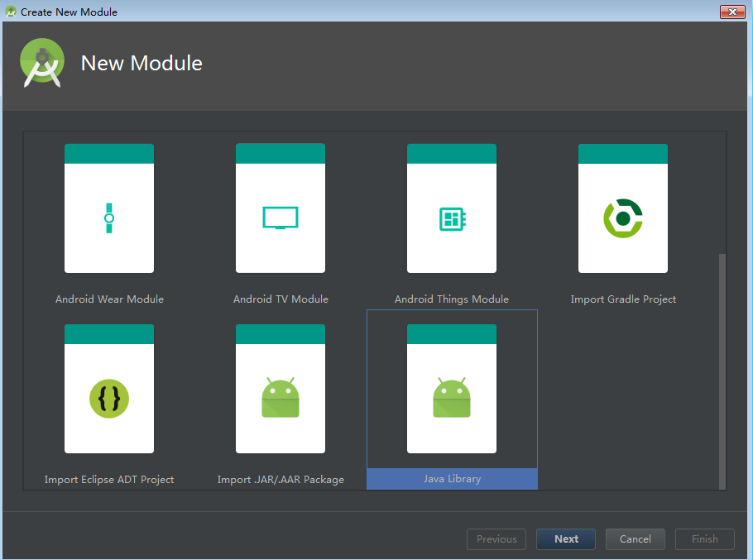Click the Finish button
This screenshot has width=753, height=560.
[x=704, y=538]
